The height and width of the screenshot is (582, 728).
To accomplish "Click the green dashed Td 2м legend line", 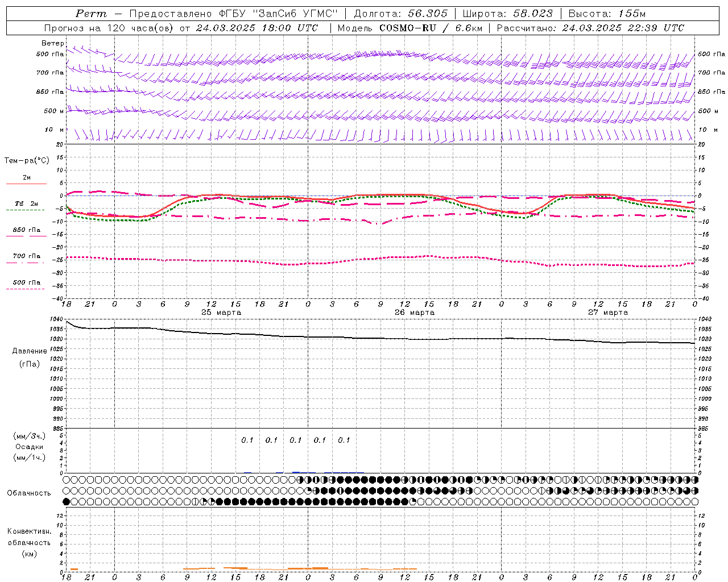I will [25, 210].
